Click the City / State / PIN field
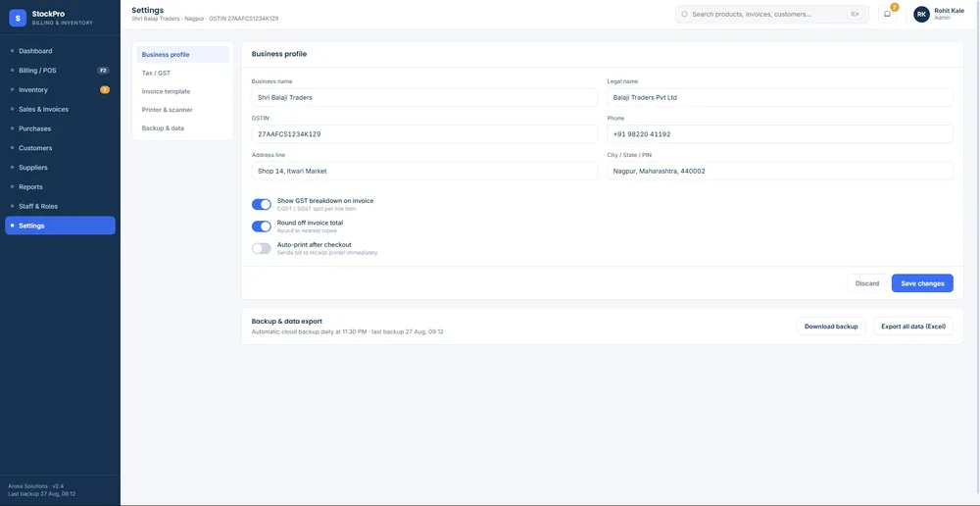This screenshot has height=506, width=980. (780, 171)
